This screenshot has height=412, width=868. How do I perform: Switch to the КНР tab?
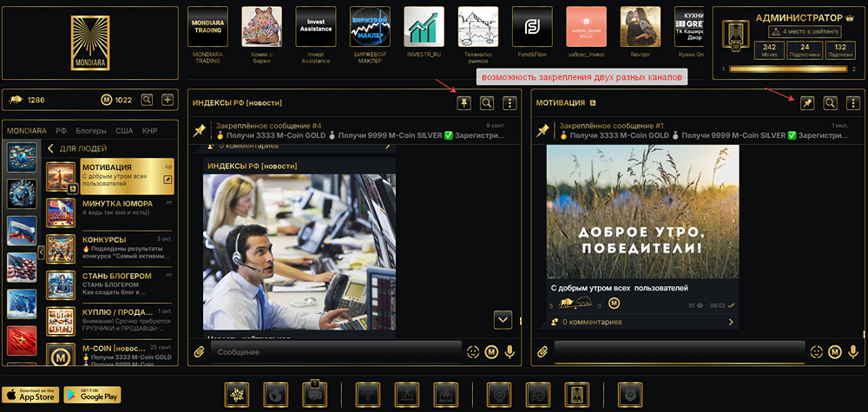(149, 131)
